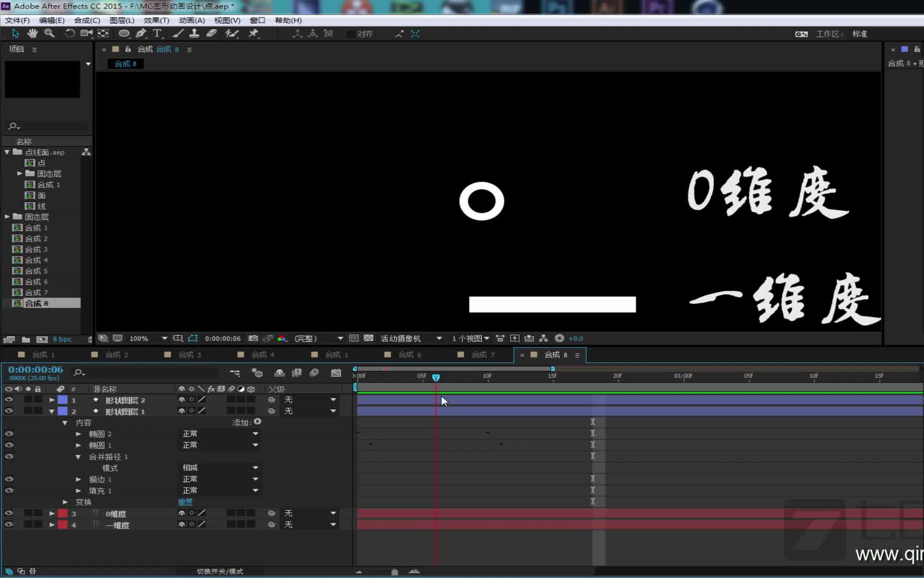Select the Zoom magnifier tool
This screenshot has height=578, width=924.
pos(49,33)
